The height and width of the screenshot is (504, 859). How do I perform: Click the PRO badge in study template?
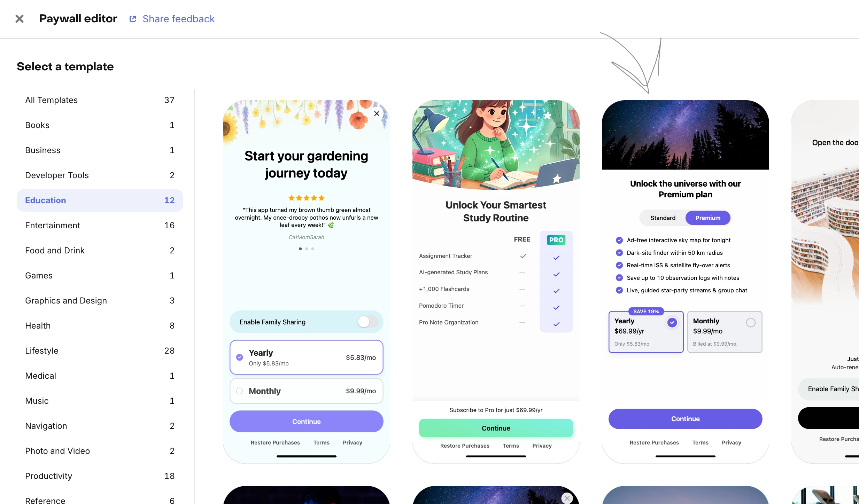point(556,240)
